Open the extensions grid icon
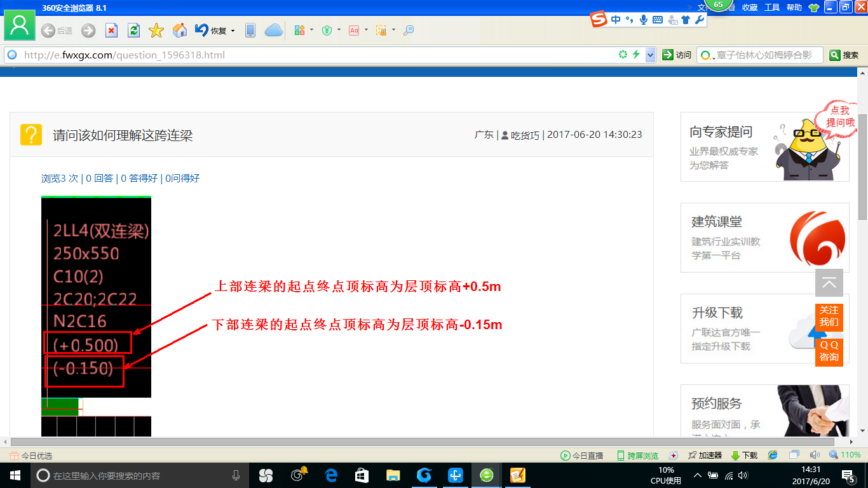The width and height of the screenshot is (868, 488). point(300,30)
